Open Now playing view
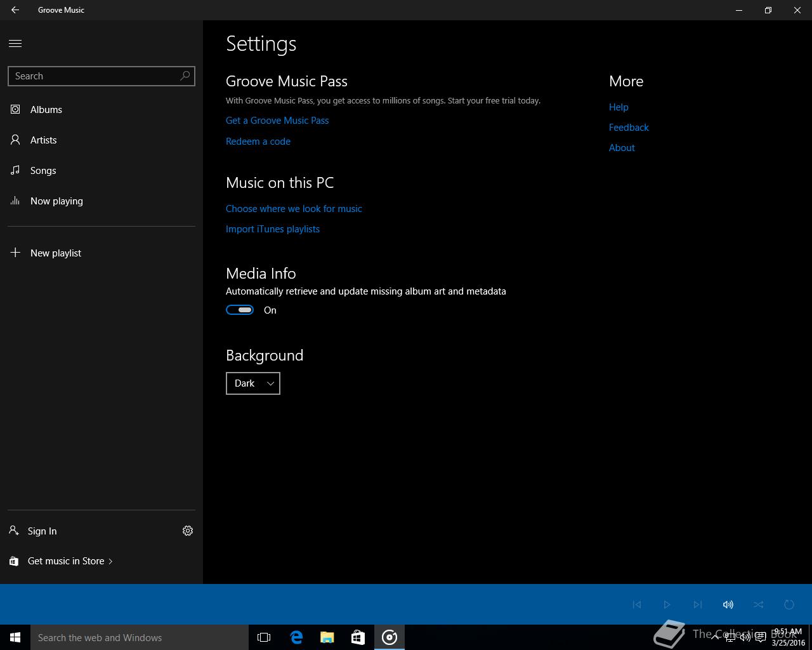Viewport: 812px width, 650px height. [x=101, y=201]
